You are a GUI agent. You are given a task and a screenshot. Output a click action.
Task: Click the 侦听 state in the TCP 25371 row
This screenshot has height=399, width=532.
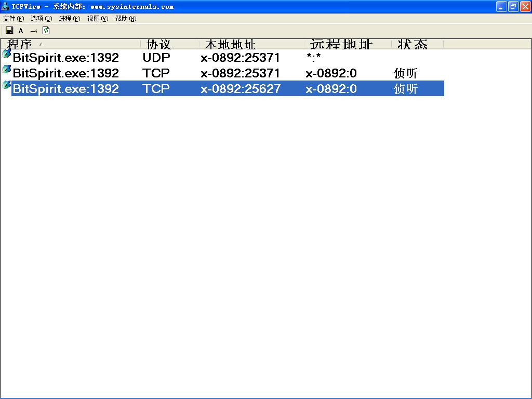pos(406,73)
